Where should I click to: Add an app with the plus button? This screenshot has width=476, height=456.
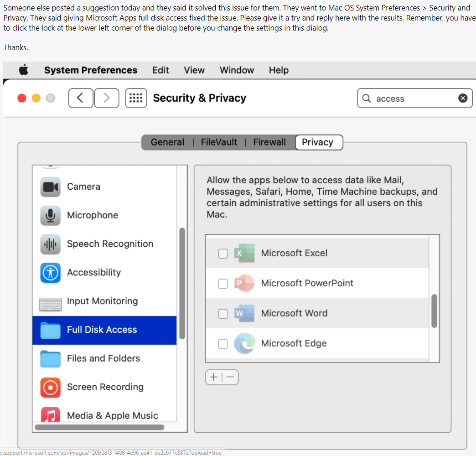click(214, 377)
